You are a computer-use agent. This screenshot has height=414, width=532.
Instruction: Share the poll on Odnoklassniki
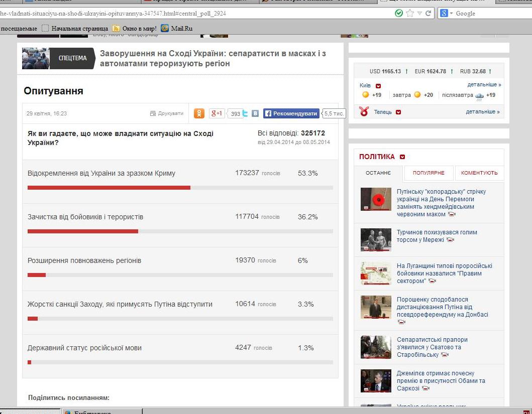(199, 113)
